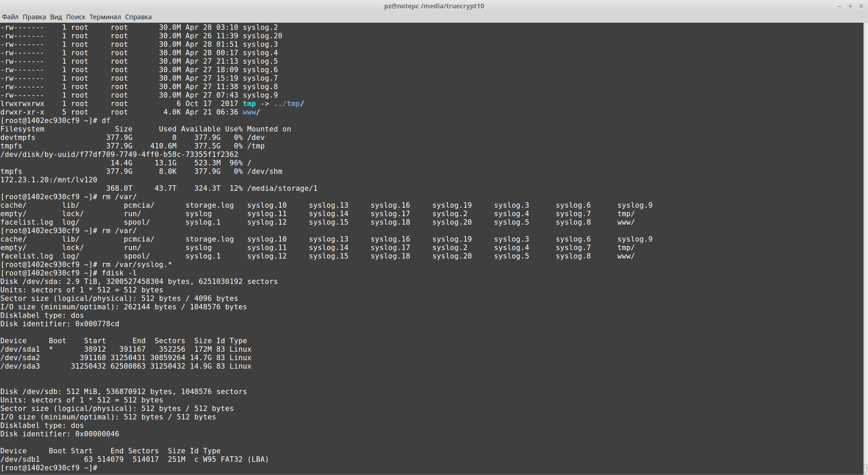The image size is (868, 475).
Task: Click the vertical scrollbar thumb at bottom
Action: pos(865,469)
